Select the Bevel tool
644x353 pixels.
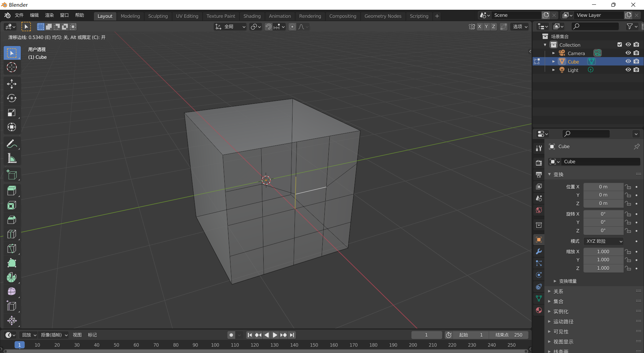coord(12,220)
